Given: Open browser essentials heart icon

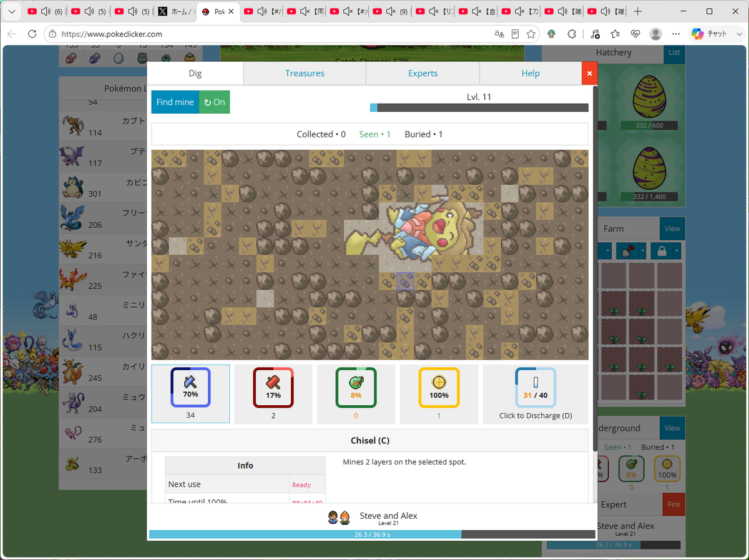Looking at the screenshot, I should click(635, 34).
